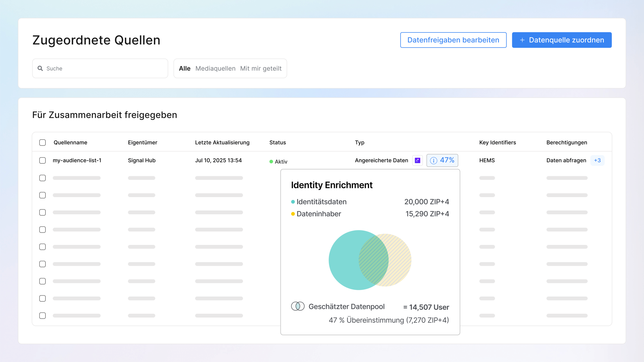Click the search magnifier icon
Image resolution: width=644 pixels, height=362 pixels.
pos(40,68)
